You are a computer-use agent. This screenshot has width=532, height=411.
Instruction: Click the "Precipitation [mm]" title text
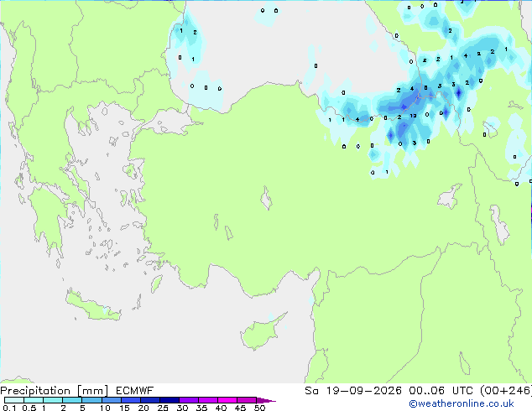(x=55, y=391)
